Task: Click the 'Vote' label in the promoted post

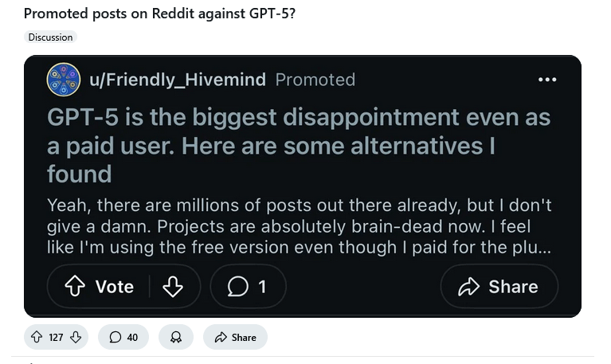Action: click(114, 287)
